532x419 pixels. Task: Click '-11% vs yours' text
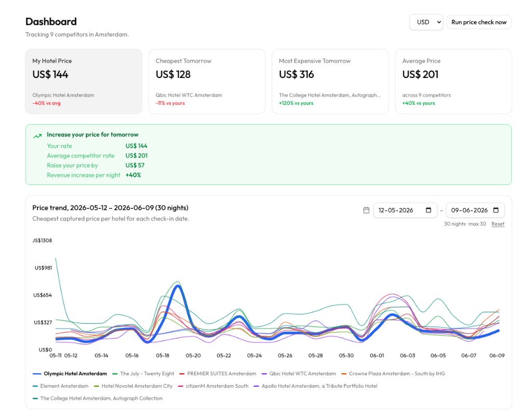[170, 103]
